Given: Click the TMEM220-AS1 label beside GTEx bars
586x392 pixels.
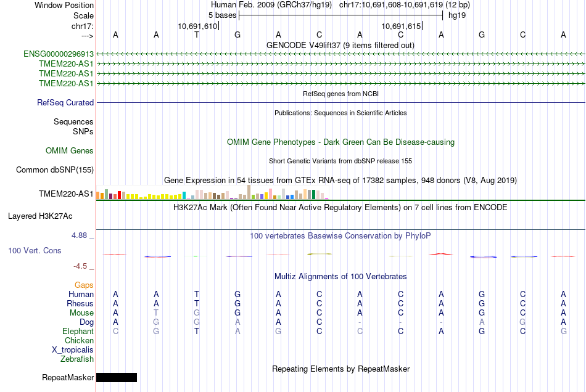Looking at the screenshot, I should pos(66,194).
